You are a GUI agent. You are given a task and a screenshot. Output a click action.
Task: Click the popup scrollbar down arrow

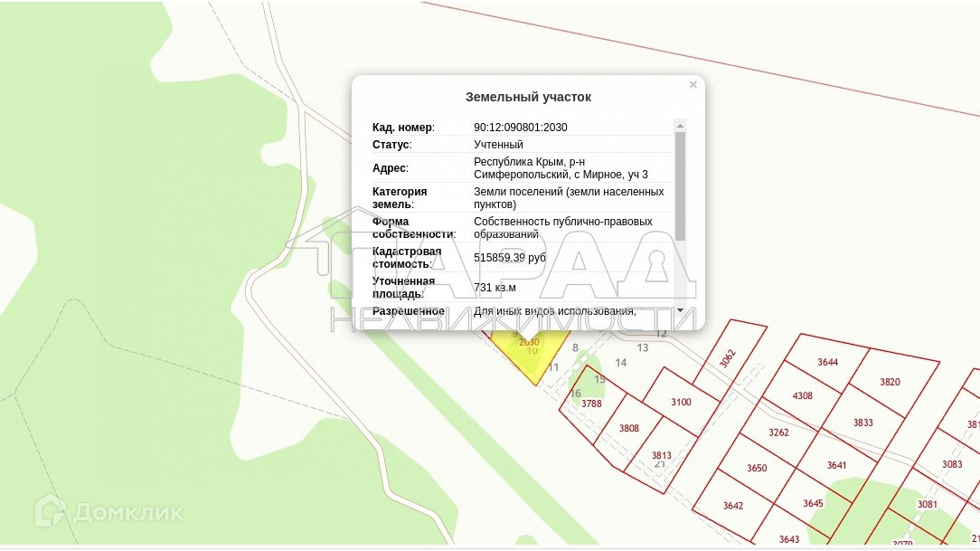coord(680,310)
